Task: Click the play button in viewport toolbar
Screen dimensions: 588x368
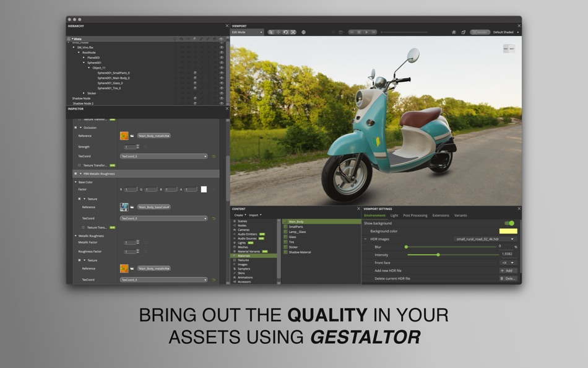Action: coord(366,32)
